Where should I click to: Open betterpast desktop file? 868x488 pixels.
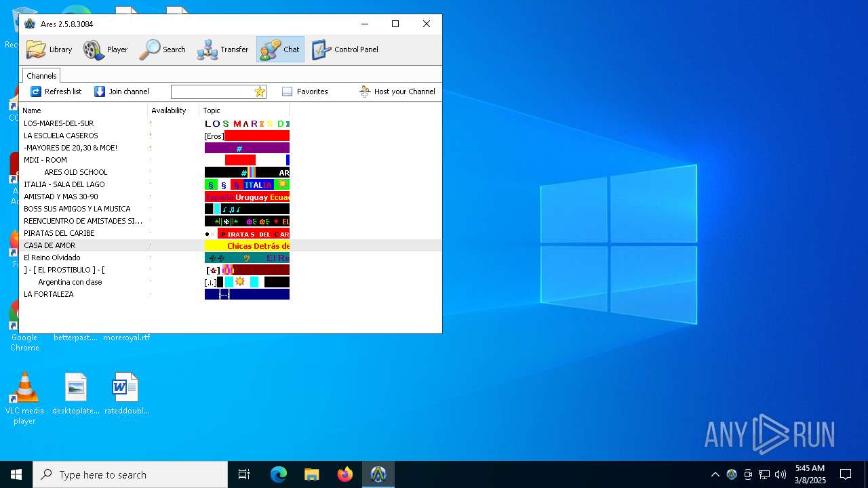click(x=76, y=338)
